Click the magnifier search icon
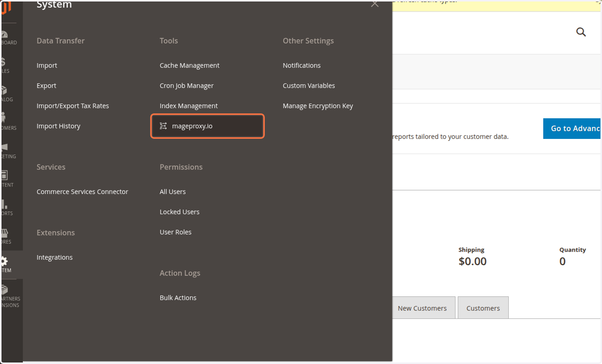 [x=581, y=32]
